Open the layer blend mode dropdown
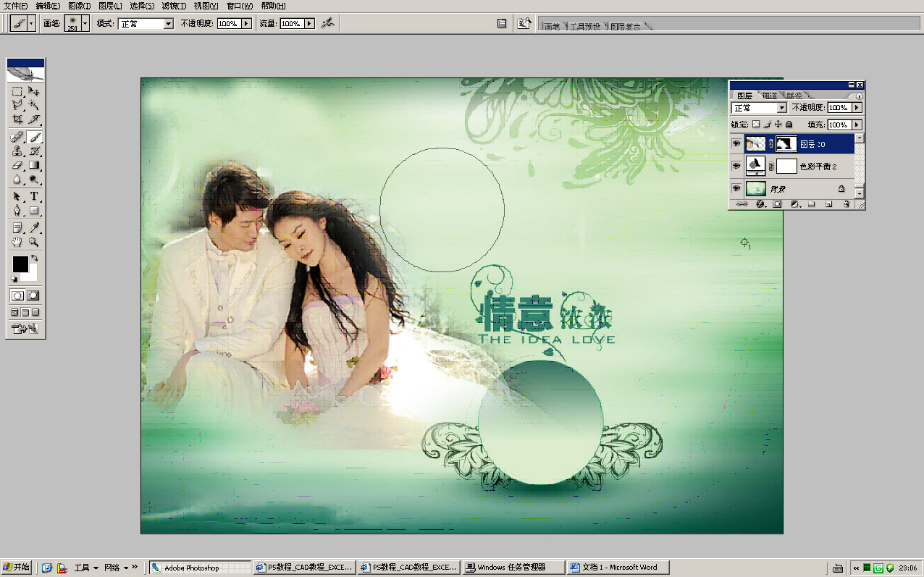This screenshot has height=577, width=924. pos(781,108)
